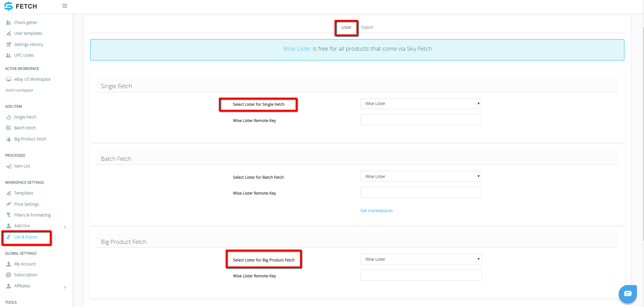Toggle the hamburger menu icon
Image resolution: width=644 pixels, height=307 pixels.
(x=65, y=6)
